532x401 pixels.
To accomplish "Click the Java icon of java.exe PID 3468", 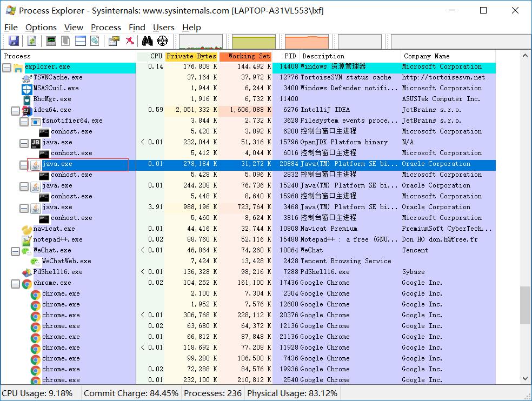I will [36, 208].
